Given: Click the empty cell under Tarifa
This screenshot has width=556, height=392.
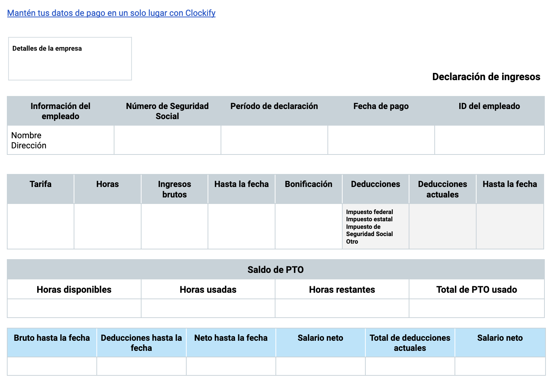Looking at the screenshot, I should click(x=40, y=226).
